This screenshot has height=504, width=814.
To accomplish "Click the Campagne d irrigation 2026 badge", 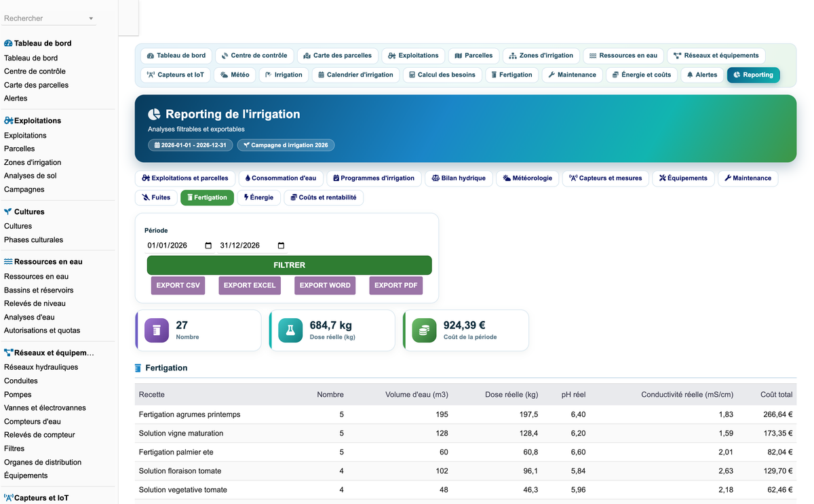I will click(286, 145).
